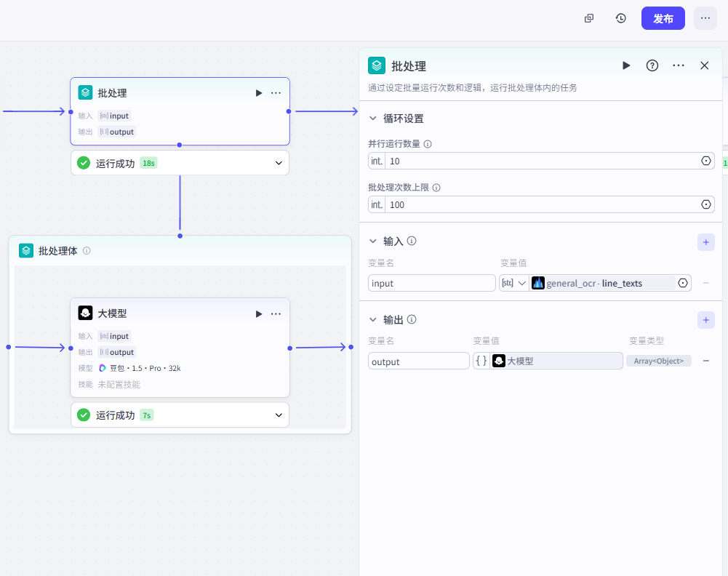
Task: Click the 大模型 node right connection port
Action: pyautogui.click(x=289, y=348)
